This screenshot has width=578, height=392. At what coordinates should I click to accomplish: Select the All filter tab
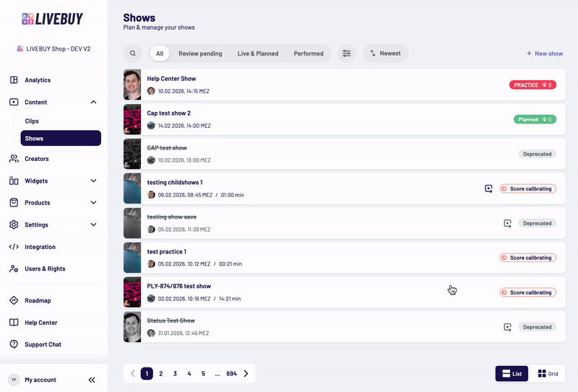pos(159,53)
